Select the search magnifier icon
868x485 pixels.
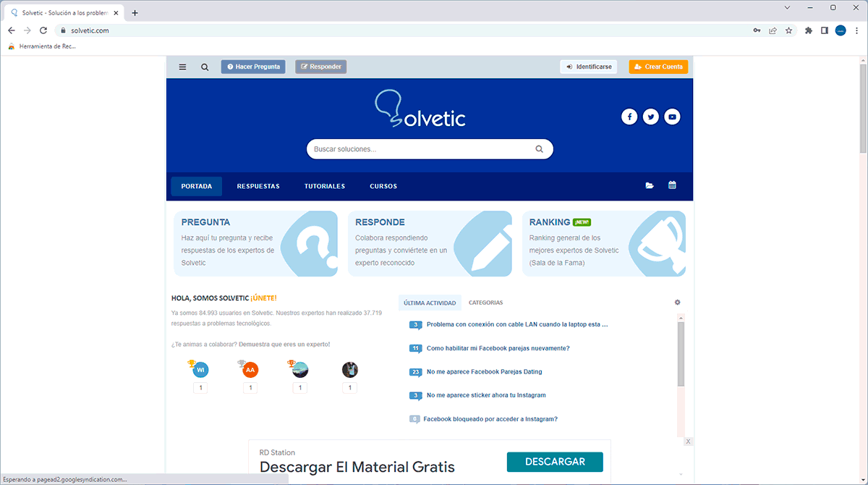tap(205, 67)
